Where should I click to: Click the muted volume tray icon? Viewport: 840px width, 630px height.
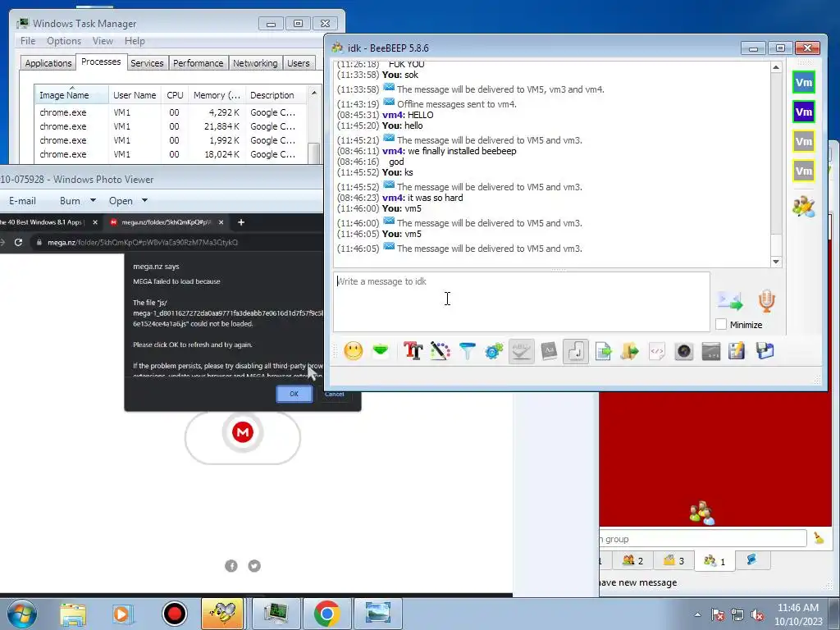point(757,615)
